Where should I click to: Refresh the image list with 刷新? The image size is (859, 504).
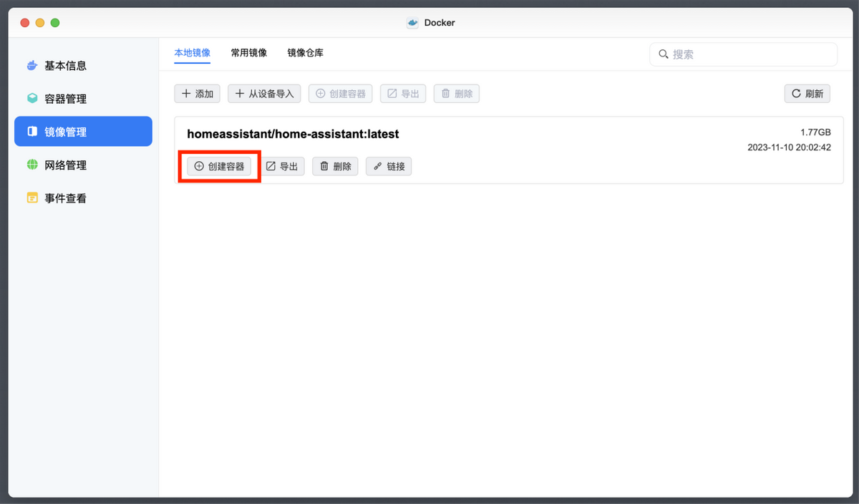807,94
